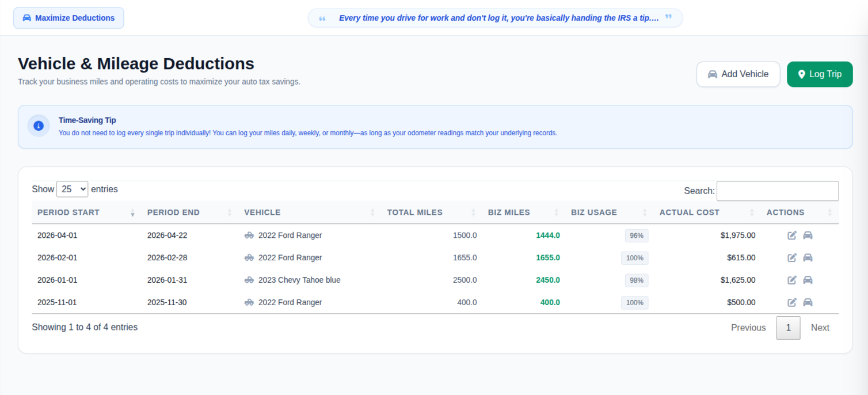Click the truck icon beside the 2026-04-01 Ford Ranger
Screen dimensions: 868x395
pyautogui.click(x=249, y=235)
